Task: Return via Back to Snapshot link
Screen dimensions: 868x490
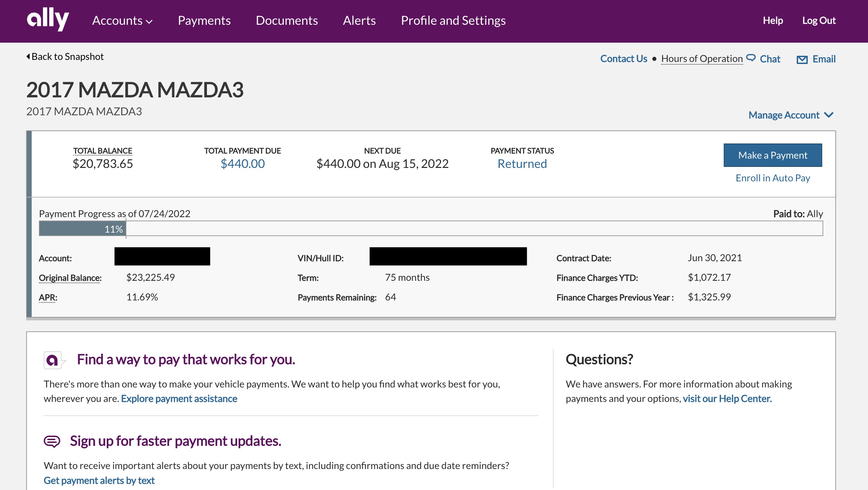Action: [x=65, y=56]
